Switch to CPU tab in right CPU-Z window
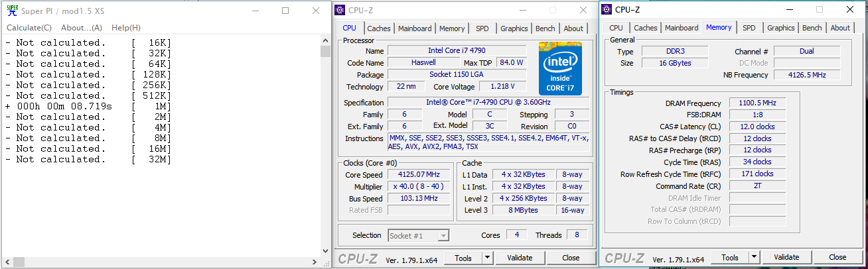Screen dimensions: 868x269 (616, 28)
